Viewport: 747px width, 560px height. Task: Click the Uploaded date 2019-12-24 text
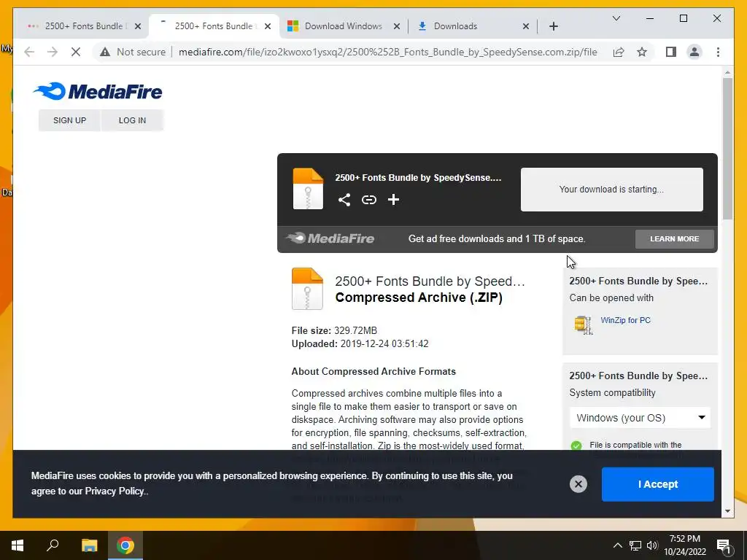point(360,344)
